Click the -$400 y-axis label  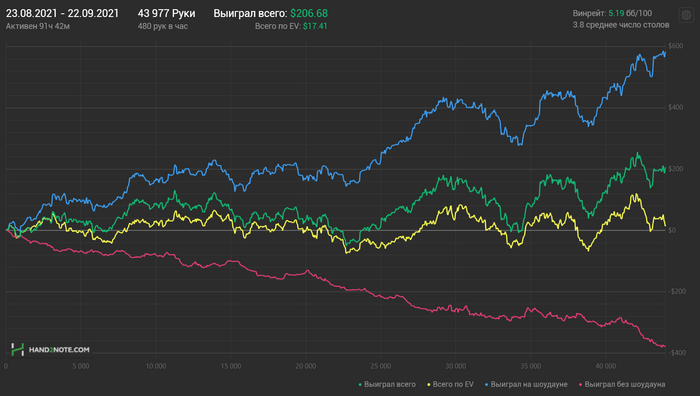(677, 353)
